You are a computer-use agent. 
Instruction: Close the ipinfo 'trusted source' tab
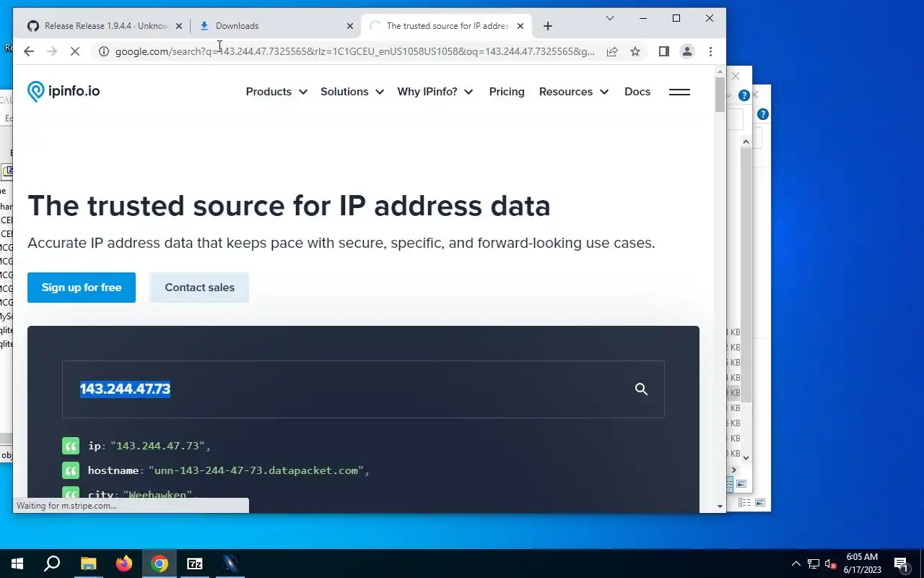pos(520,26)
